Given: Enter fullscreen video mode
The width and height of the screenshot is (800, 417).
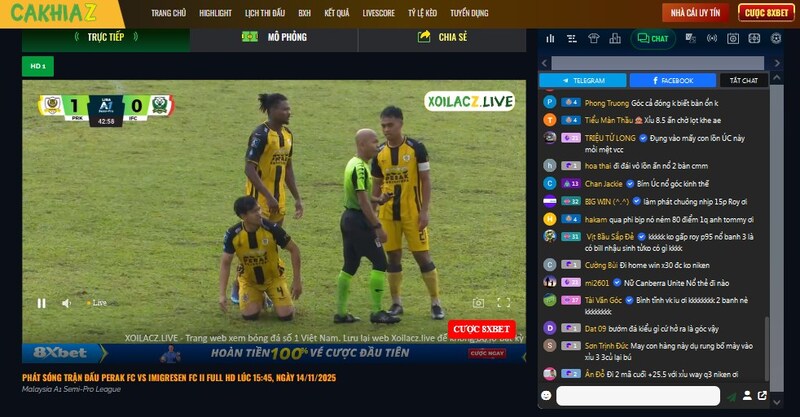Looking at the screenshot, I should (x=504, y=303).
